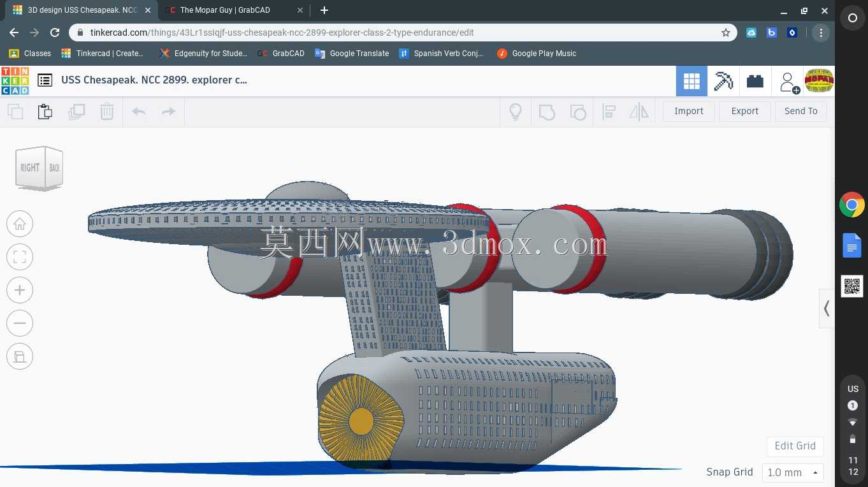Zoom out with the minus button
This screenshot has width=868, height=487.
pyautogui.click(x=20, y=323)
